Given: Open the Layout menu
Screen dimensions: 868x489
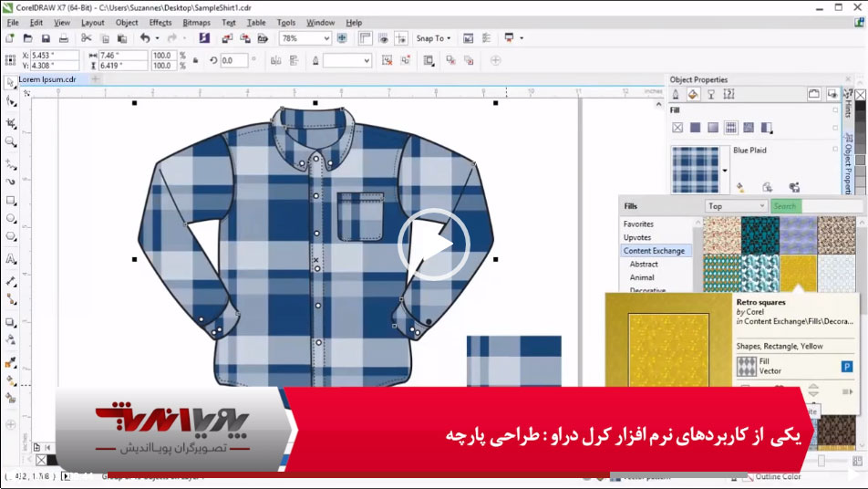Looking at the screenshot, I should (x=92, y=23).
